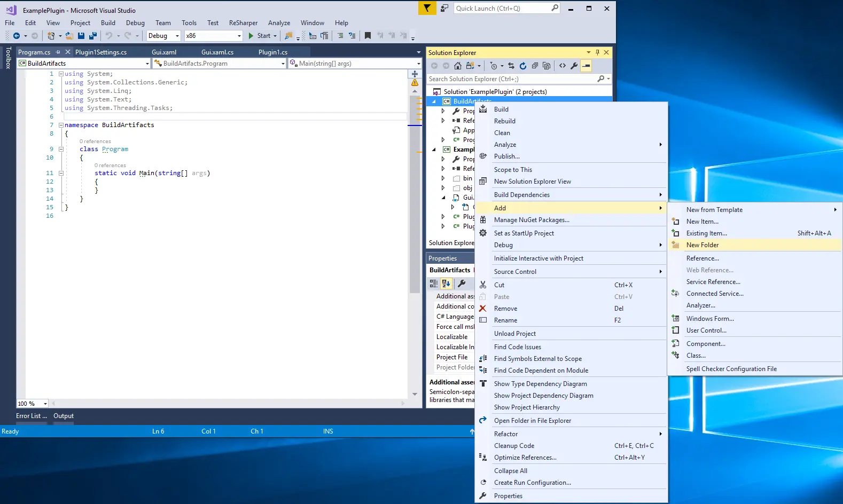
Task: Click the Property Pages wrench in Properties
Action: 462,283
